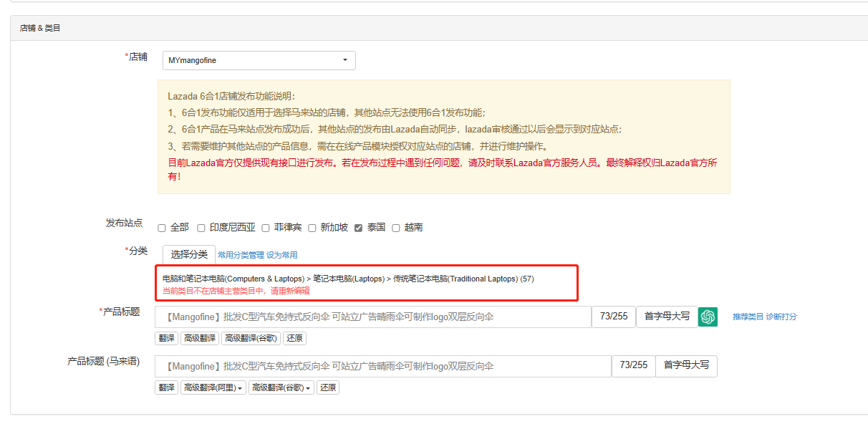Click the 73/255 counter of product title
This screenshot has width=868, height=424.
coord(614,317)
